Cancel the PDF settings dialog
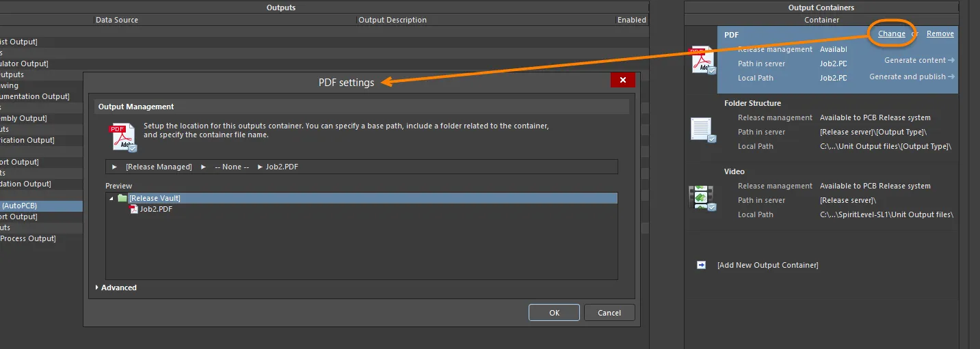This screenshot has height=349, width=980. [609, 313]
